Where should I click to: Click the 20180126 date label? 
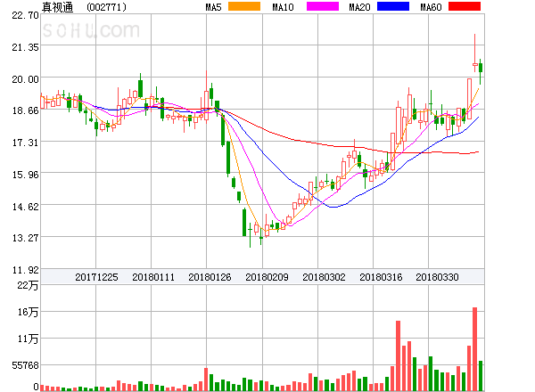[x=210, y=277]
